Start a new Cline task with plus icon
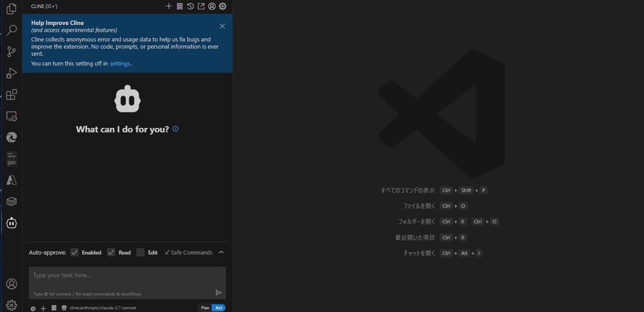644x312 pixels. click(x=169, y=6)
